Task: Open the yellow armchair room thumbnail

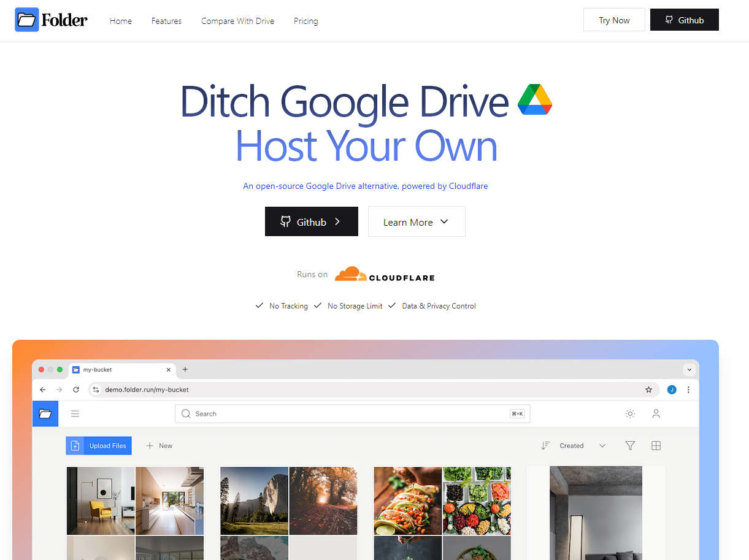Action: point(101,501)
